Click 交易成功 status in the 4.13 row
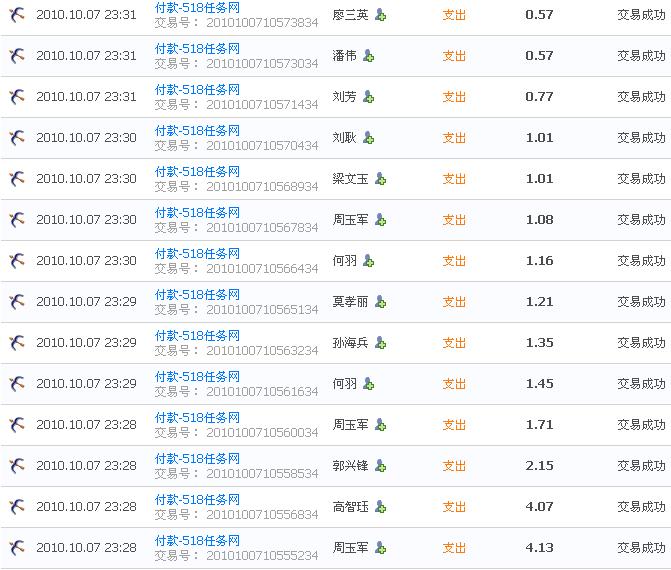671x570 pixels. [640, 548]
